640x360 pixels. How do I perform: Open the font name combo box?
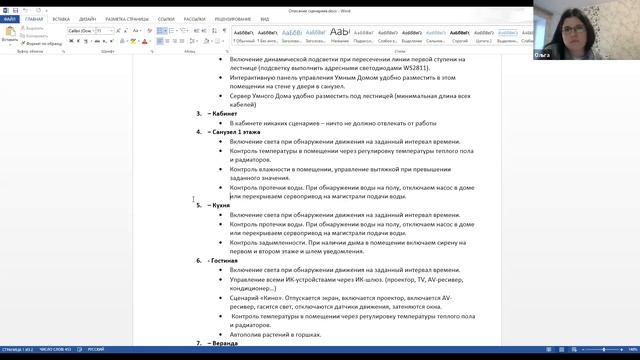(80, 31)
